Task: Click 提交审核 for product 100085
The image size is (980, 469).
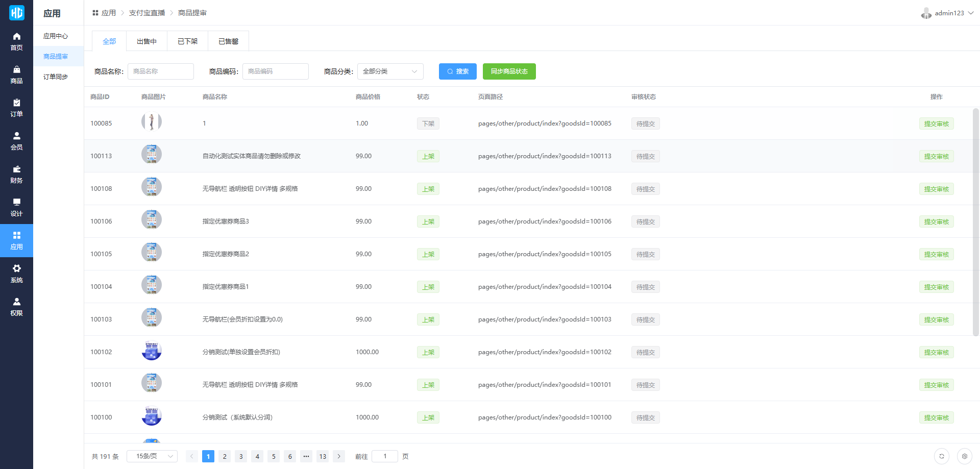Action: tap(936, 124)
